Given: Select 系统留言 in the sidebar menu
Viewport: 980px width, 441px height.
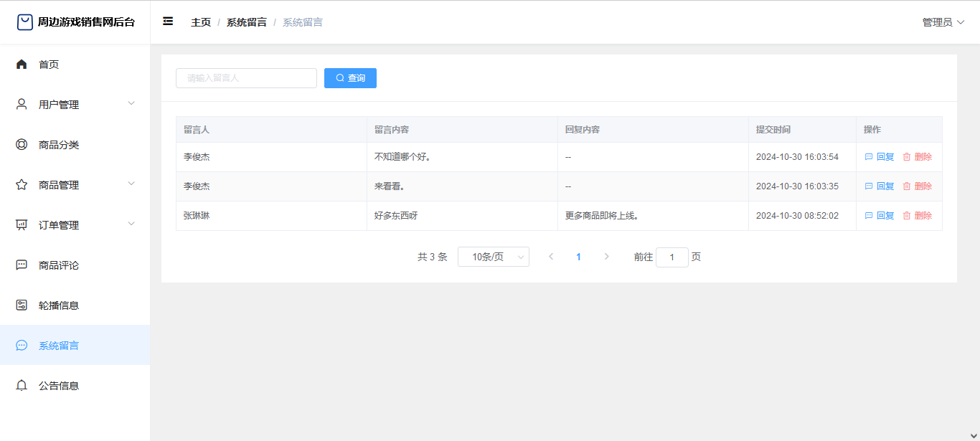Looking at the screenshot, I should click(x=59, y=346).
